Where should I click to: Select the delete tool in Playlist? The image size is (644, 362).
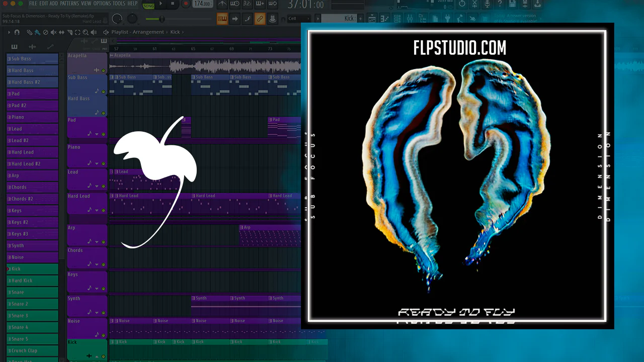click(45, 32)
